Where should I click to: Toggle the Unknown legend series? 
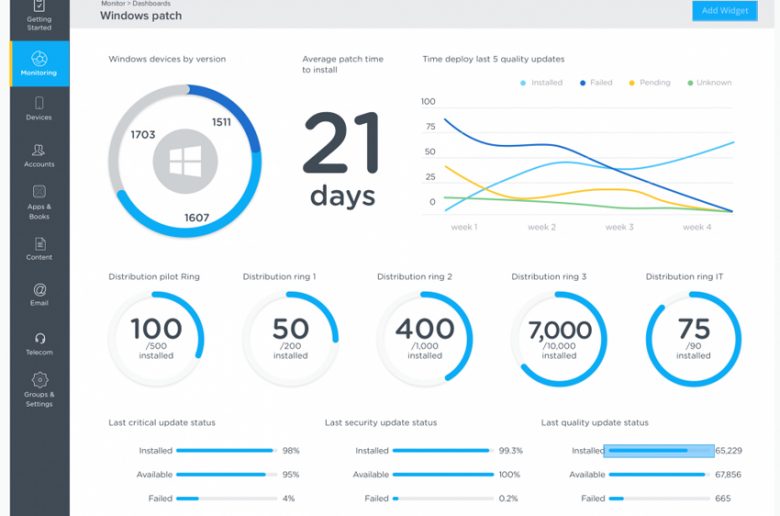pos(709,83)
